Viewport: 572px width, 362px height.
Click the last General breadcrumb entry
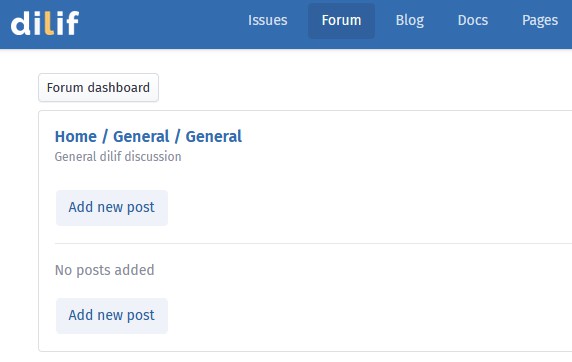(214, 136)
